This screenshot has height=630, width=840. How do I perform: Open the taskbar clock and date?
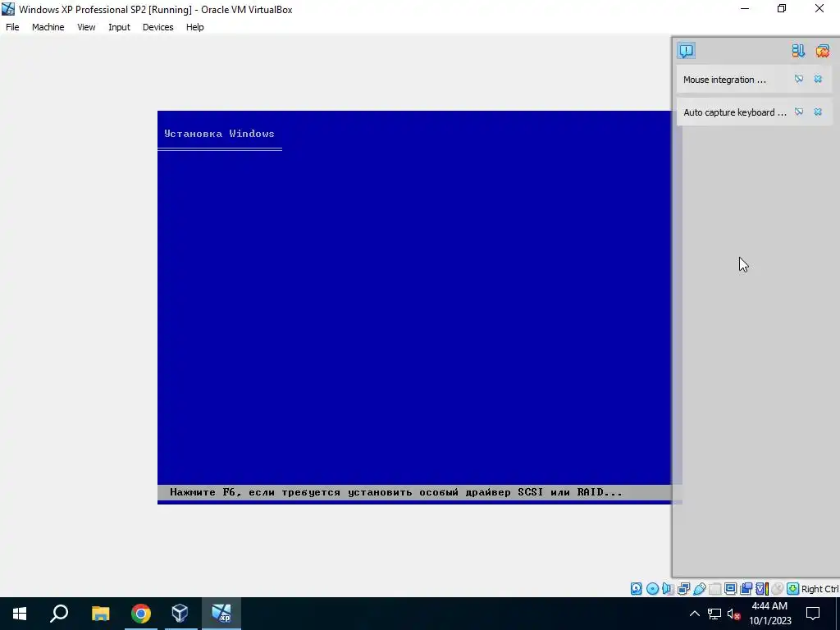769,614
